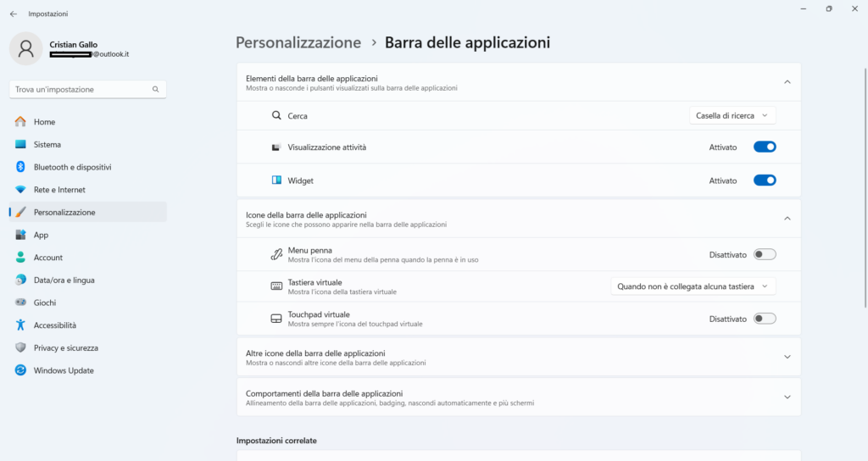
Task: Click the back arrow in title bar
Action: coord(13,14)
